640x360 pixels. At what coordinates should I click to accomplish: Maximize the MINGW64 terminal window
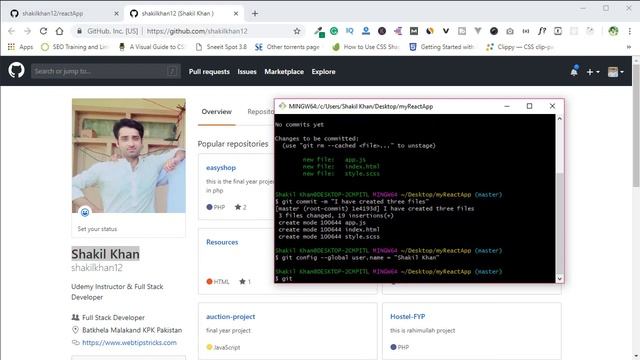pyautogui.click(x=529, y=106)
